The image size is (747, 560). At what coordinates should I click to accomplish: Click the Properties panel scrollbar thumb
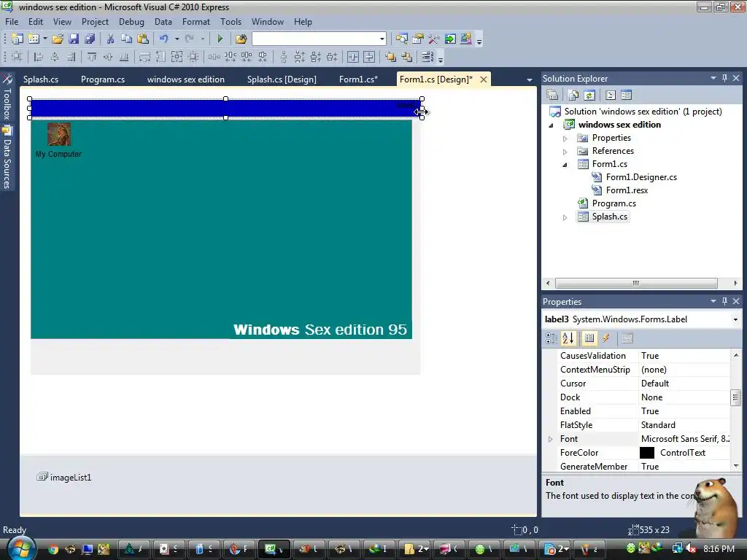tap(736, 397)
